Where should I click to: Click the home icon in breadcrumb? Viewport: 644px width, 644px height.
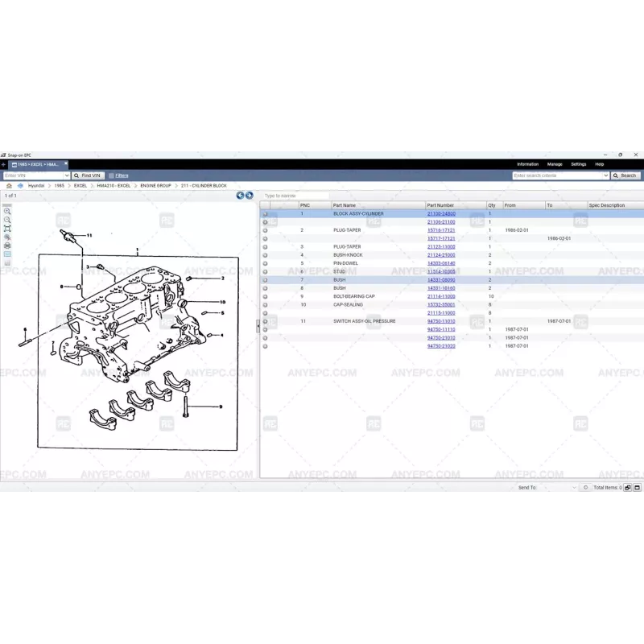[9, 185]
